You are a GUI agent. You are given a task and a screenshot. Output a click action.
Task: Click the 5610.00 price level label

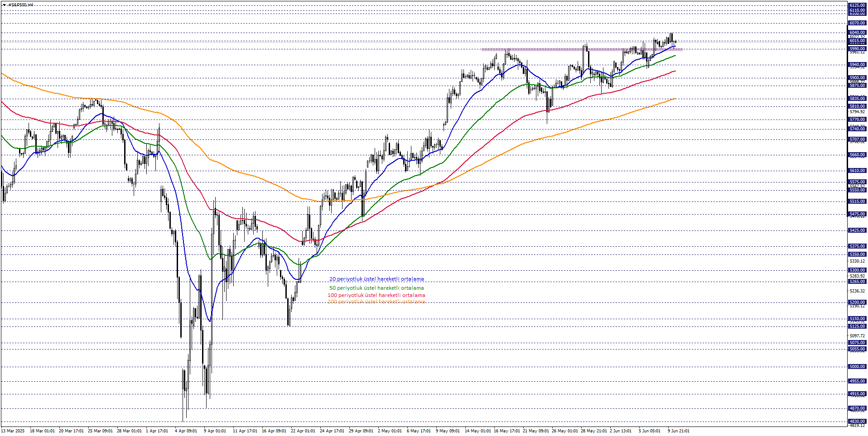(857, 171)
